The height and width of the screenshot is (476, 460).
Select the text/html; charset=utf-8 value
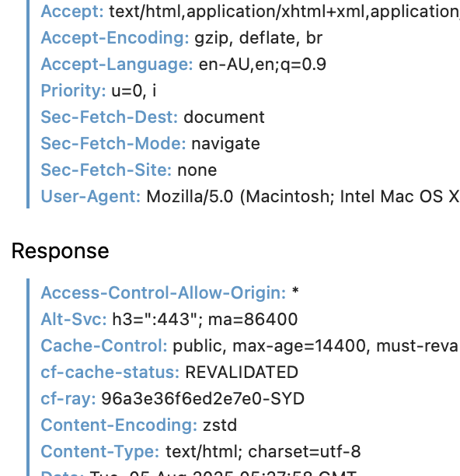[x=263, y=451]
